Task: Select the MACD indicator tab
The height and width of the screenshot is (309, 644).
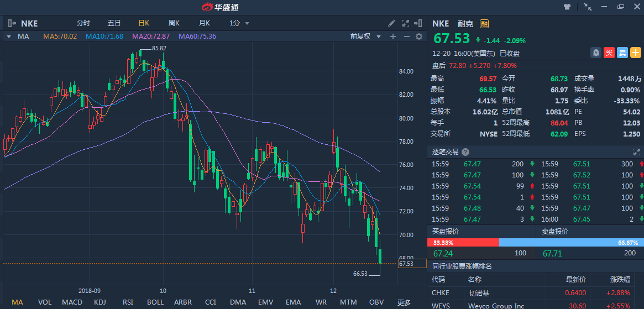Action: pos(72,302)
